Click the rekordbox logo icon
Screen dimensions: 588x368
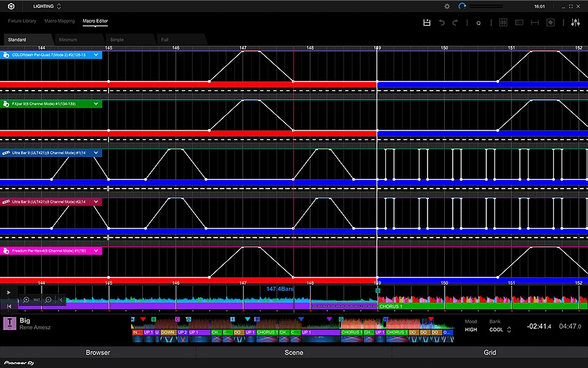click(11, 6)
